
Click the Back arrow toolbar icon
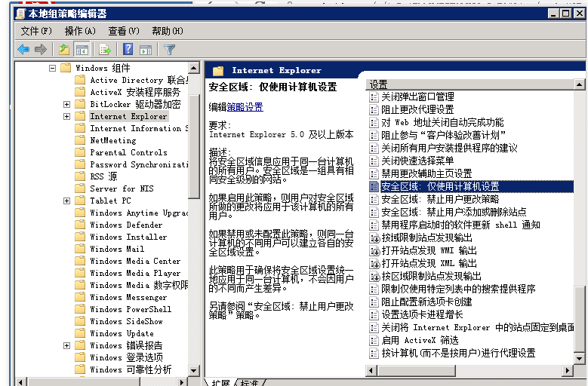tap(23, 50)
